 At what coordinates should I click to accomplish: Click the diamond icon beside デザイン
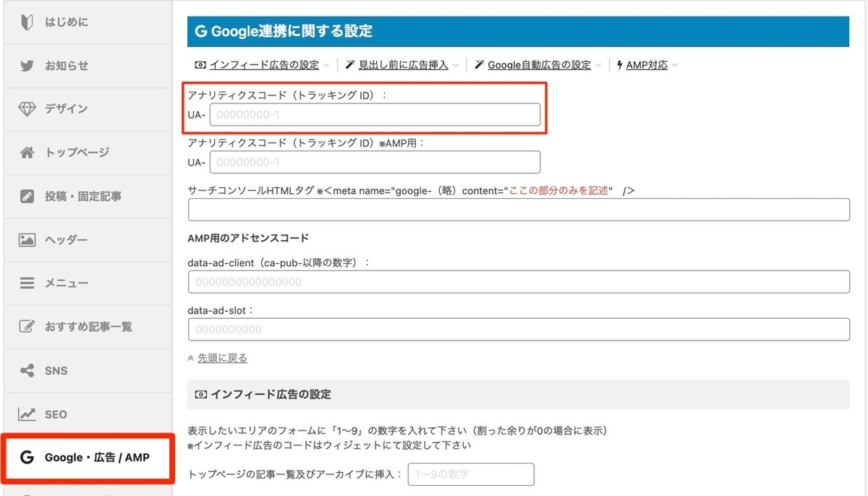point(27,109)
